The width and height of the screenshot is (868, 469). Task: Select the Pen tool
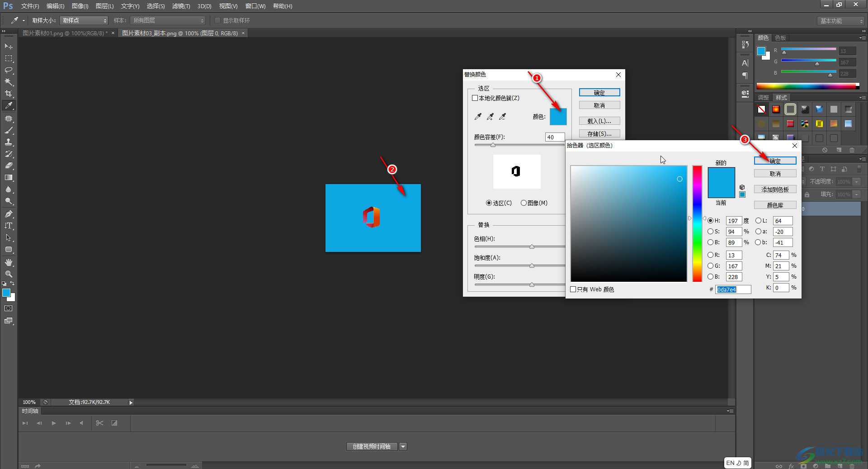point(9,214)
